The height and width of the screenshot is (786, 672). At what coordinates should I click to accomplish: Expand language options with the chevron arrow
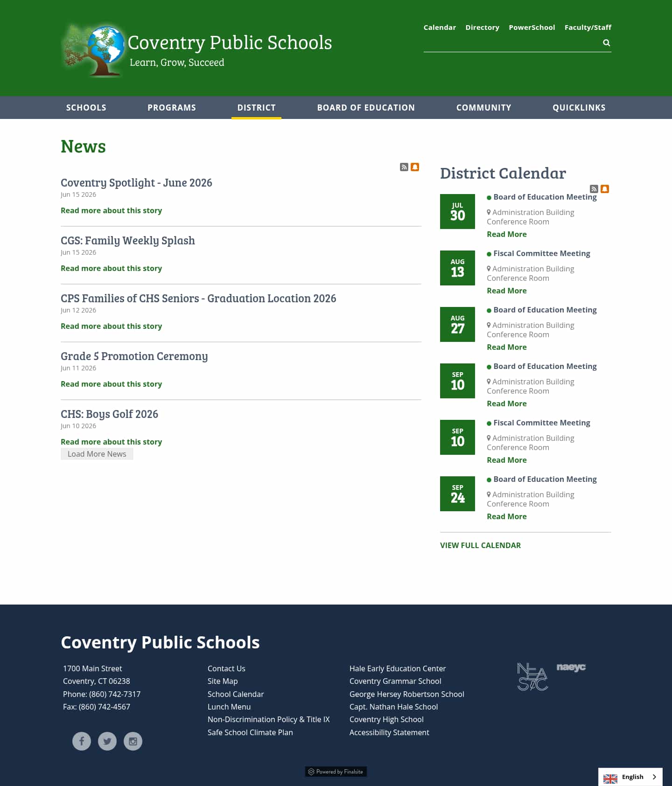[x=654, y=777]
